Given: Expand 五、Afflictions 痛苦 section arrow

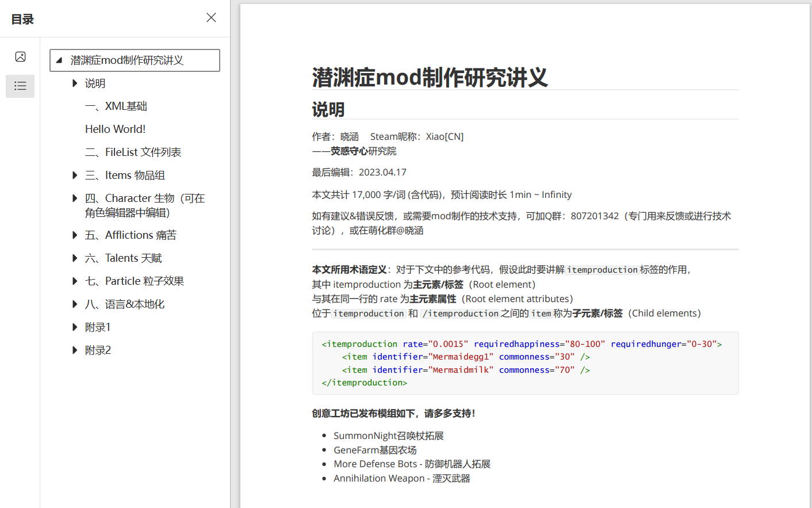Looking at the screenshot, I should click(x=75, y=235).
